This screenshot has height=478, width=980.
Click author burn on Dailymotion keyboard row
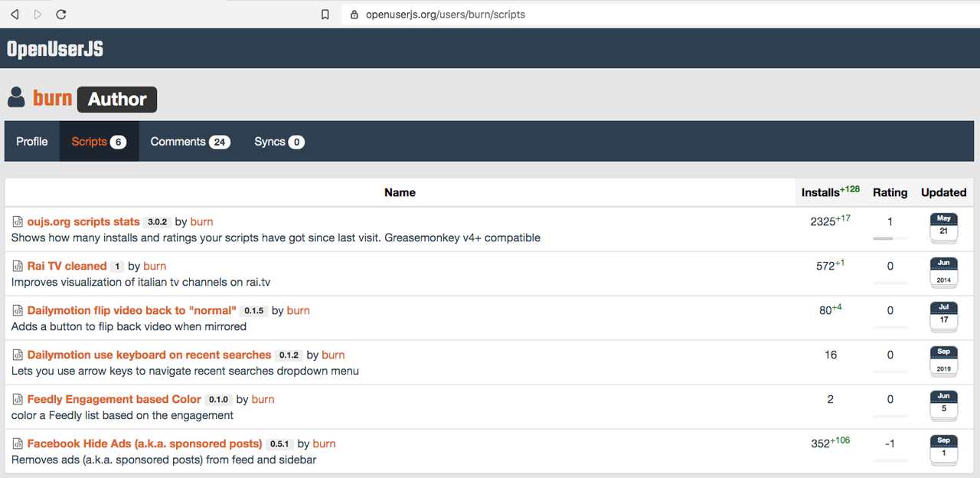(x=333, y=355)
